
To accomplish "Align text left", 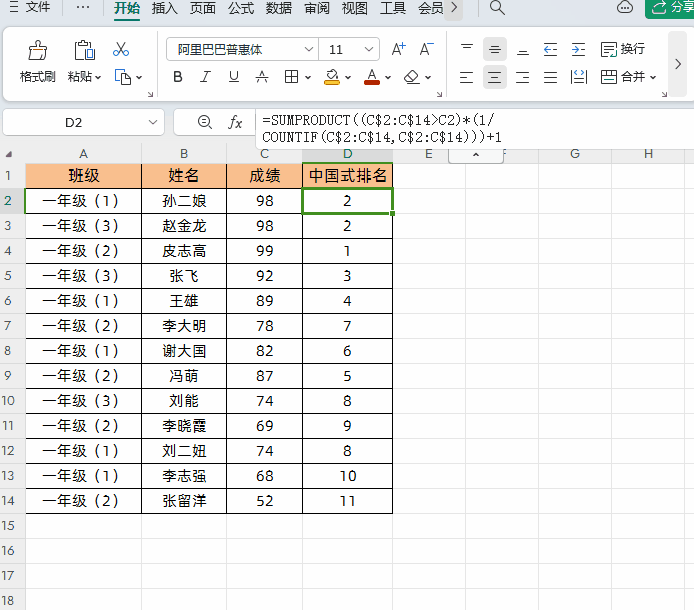I will click(x=467, y=77).
